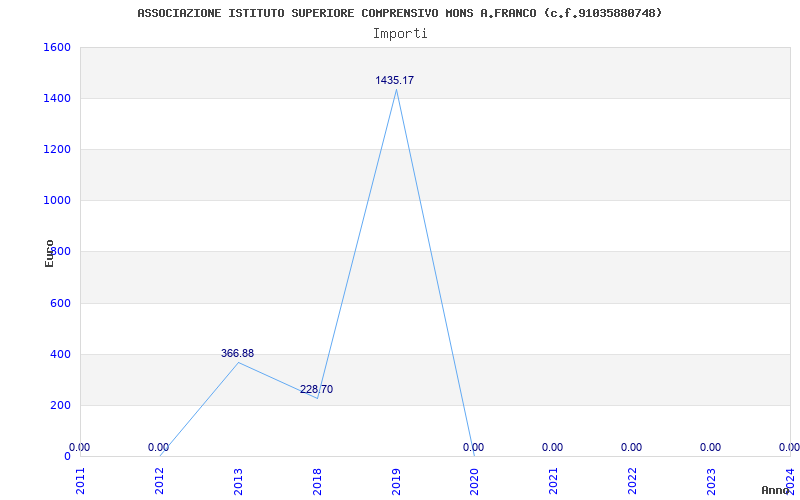Click the 2013 data point on the line
The height and width of the screenshot is (500, 800).
point(238,363)
